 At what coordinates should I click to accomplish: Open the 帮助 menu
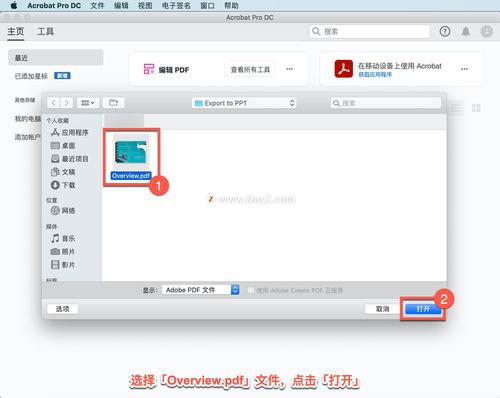231,6
